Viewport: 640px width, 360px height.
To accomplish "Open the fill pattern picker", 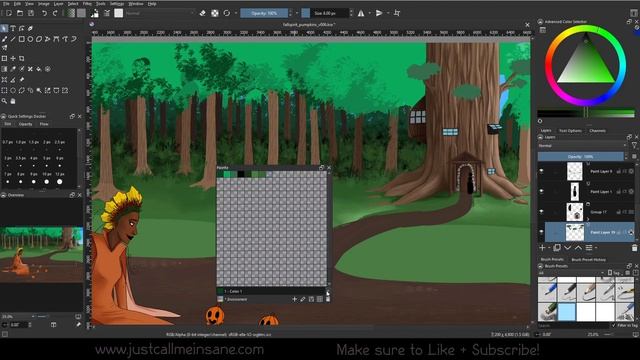I will [81, 13].
